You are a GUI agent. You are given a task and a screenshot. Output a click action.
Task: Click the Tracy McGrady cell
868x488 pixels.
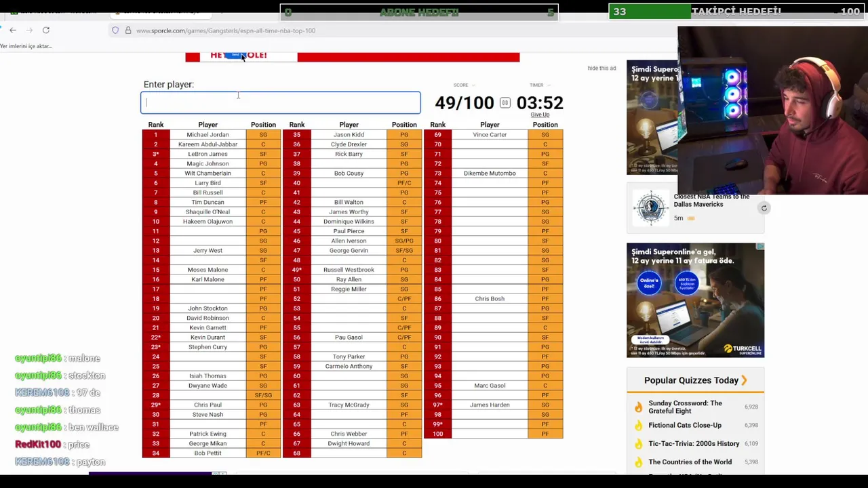pyautogui.click(x=349, y=405)
